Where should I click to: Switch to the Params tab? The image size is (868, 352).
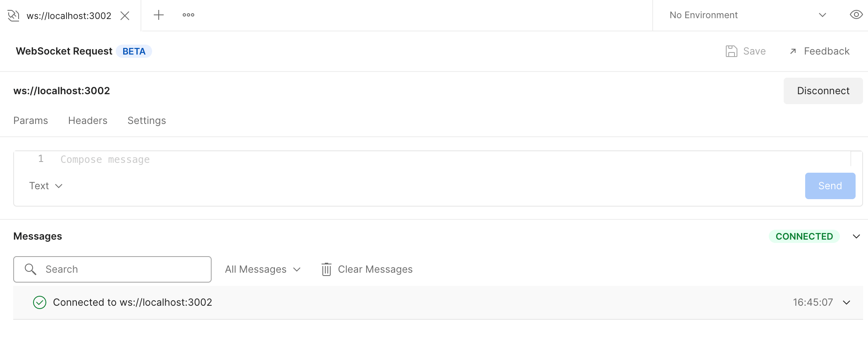coord(31,121)
